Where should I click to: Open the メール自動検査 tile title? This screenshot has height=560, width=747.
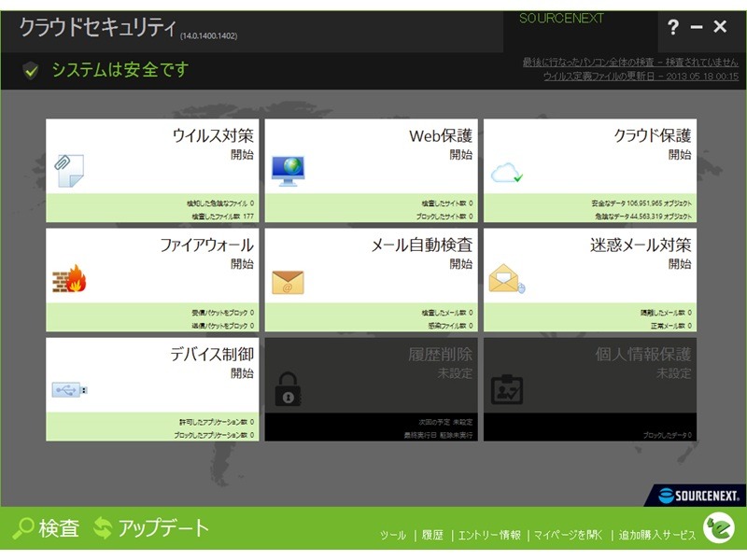point(422,245)
